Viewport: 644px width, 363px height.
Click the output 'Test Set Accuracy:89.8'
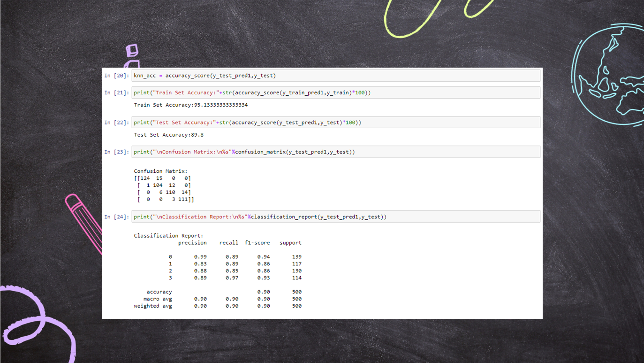[169, 135]
